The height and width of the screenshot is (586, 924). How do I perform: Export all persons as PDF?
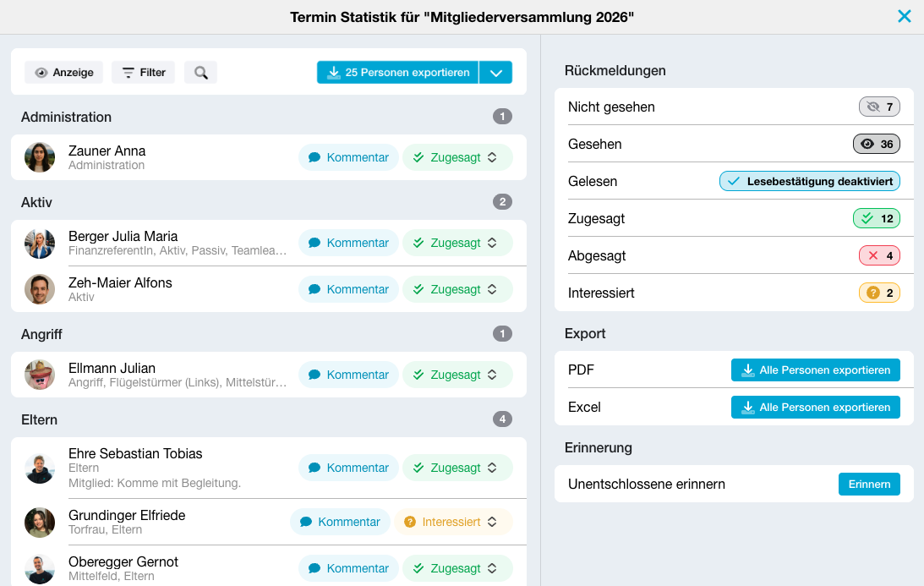point(816,370)
